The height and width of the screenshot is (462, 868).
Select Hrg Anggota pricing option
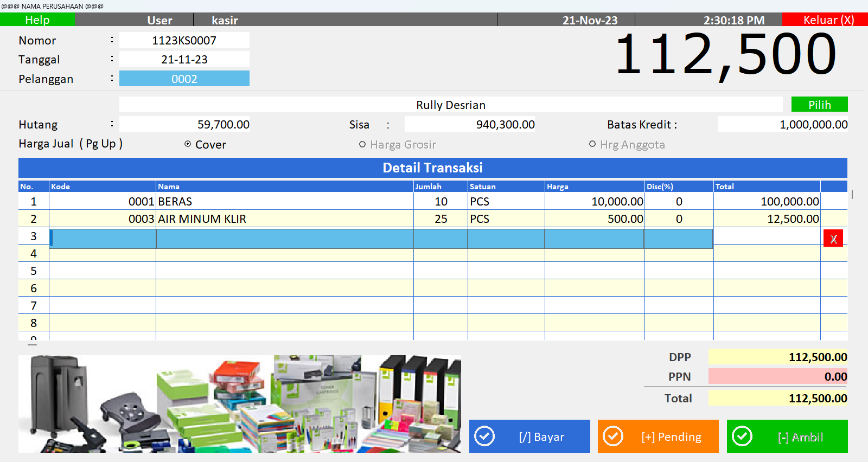[592, 144]
